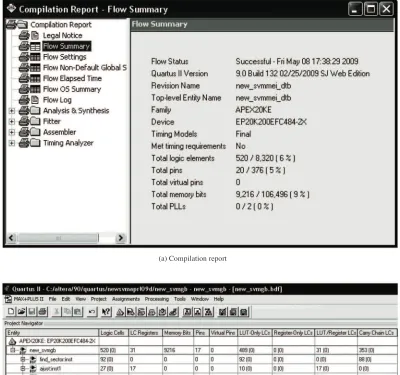Expand the Timing Analyzer folder node

[x=12, y=143]
